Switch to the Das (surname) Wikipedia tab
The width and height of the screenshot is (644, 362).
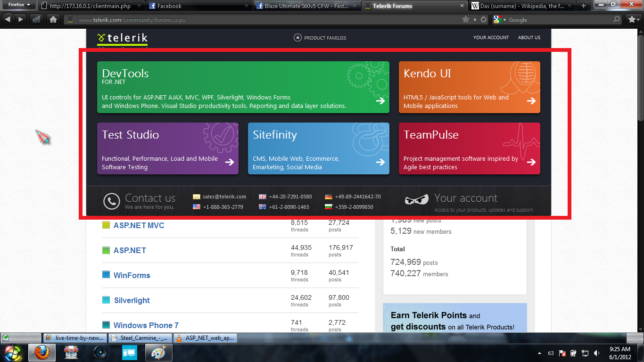pos(521,6)
